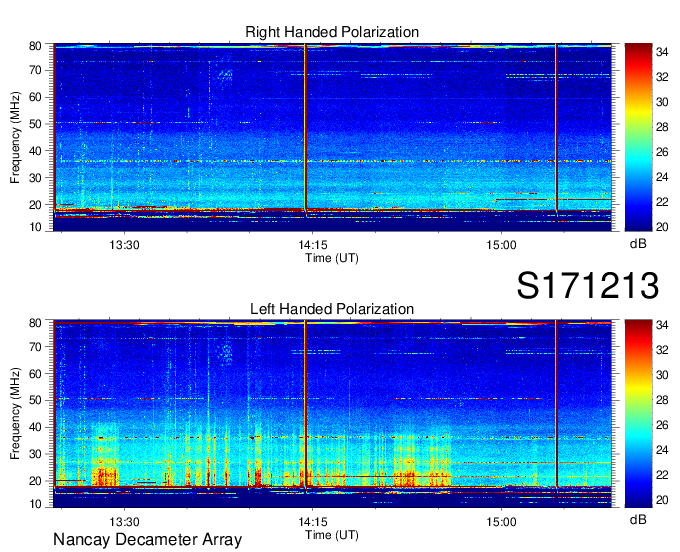Click the 80 MHz tick on the right-handed plot
Viewport: 680px width, 552px height.
(35, 46)
